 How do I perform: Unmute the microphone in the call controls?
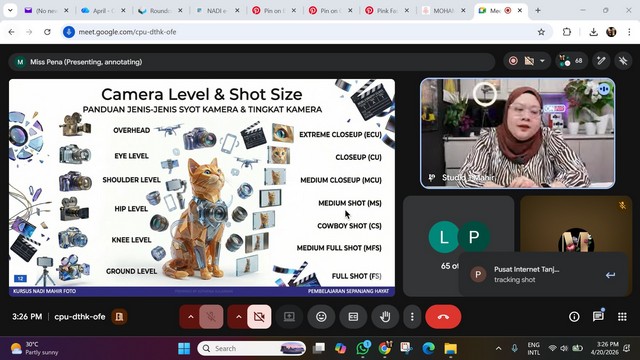point(211,316)
